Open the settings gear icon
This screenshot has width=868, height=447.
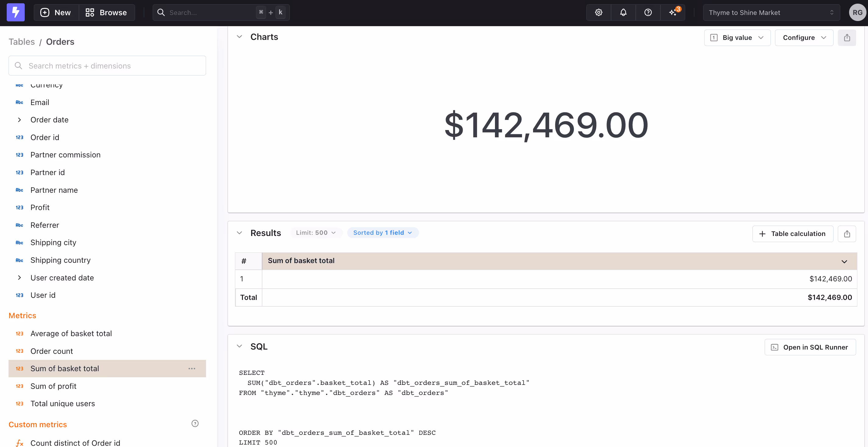599,12
